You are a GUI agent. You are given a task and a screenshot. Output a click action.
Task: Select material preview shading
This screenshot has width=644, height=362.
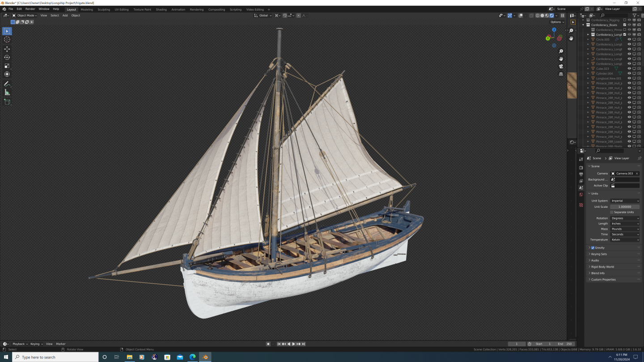point(547,16)
